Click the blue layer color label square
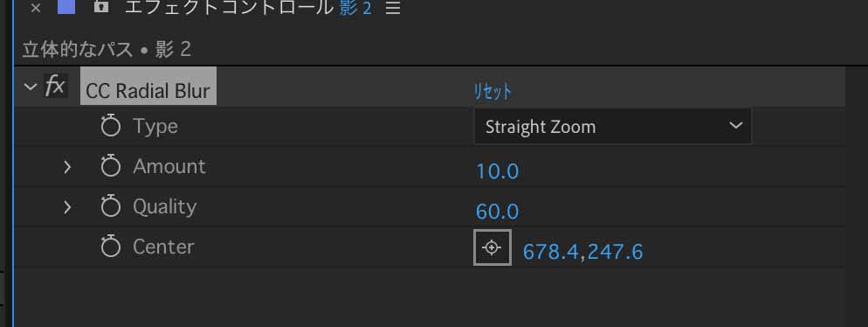The height and width of the screenshot is (327, 868). click(66, 6)
